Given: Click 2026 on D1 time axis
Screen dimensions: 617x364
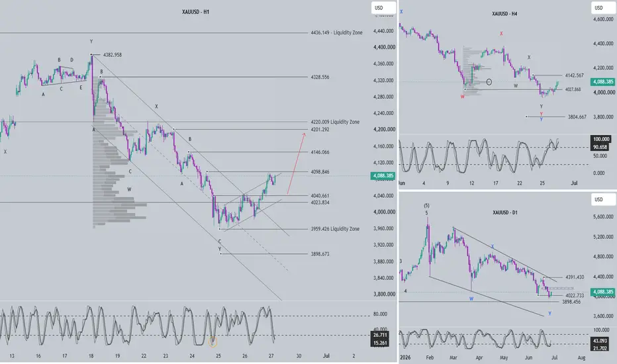Looking at the screenshot, I should point(405,357).
